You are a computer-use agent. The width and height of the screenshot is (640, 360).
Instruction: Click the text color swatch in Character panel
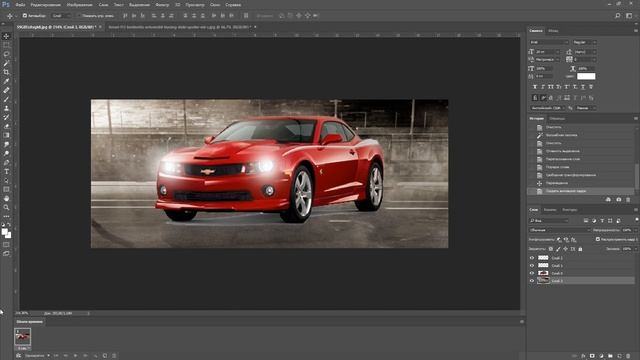tap(586, 76)
